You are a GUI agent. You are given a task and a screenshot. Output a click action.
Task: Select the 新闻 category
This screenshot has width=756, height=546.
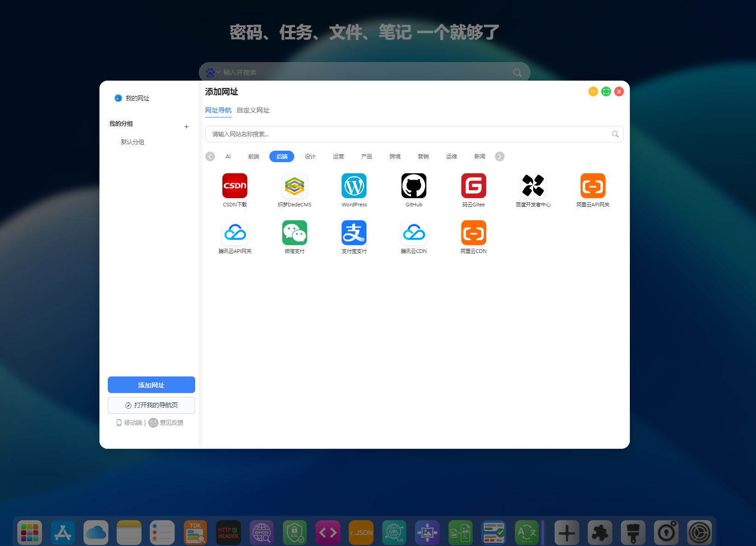pos(480,157)
